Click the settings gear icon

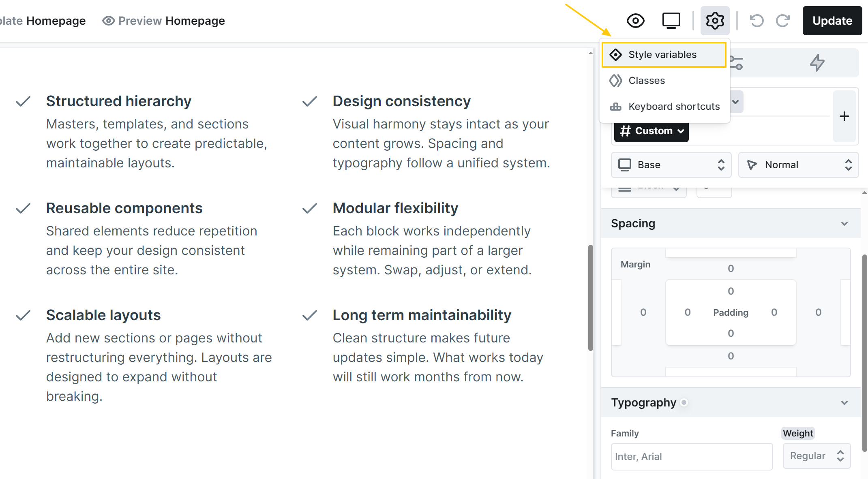715,21
